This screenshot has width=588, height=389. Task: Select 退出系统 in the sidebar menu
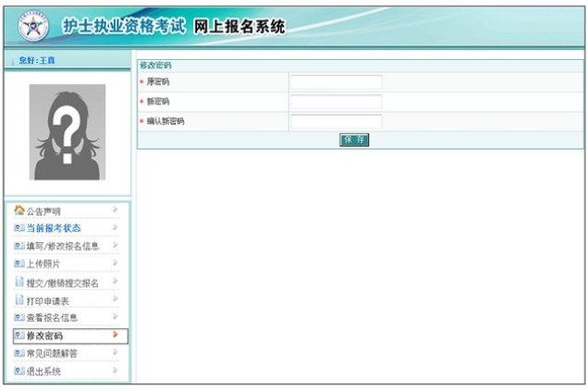(44, 371)
